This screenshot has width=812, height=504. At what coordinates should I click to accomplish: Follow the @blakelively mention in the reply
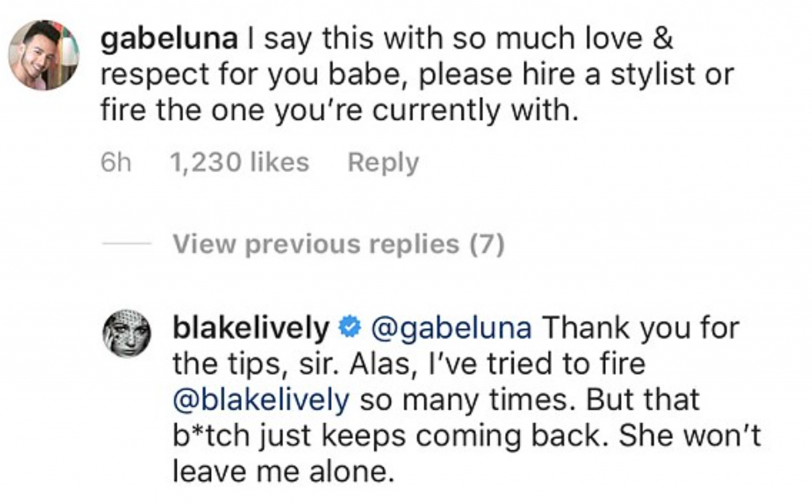(x=261, y=400)
